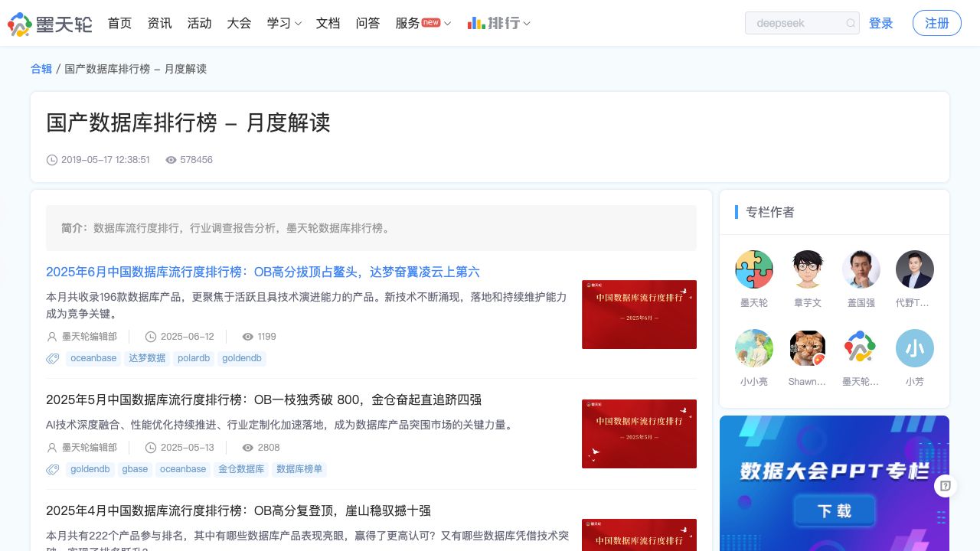Screen dimensions: 980x551
Task: Select the goldendb tag
Action: tap(242, 358)
